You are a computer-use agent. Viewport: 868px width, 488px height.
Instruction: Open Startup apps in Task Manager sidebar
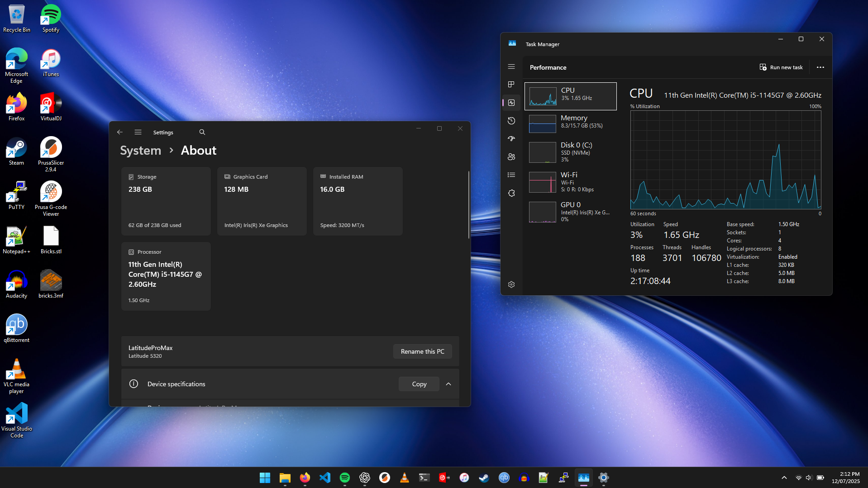pyautogui.click(x=511, y=139)
